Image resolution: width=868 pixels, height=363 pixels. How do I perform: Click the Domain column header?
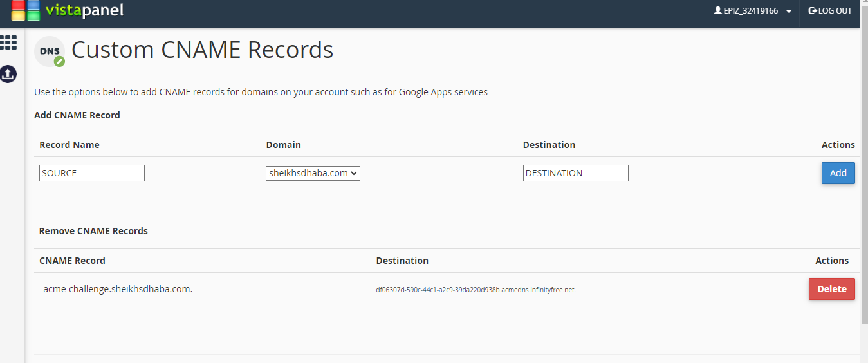pyautogui.click(x=283, y=145)
